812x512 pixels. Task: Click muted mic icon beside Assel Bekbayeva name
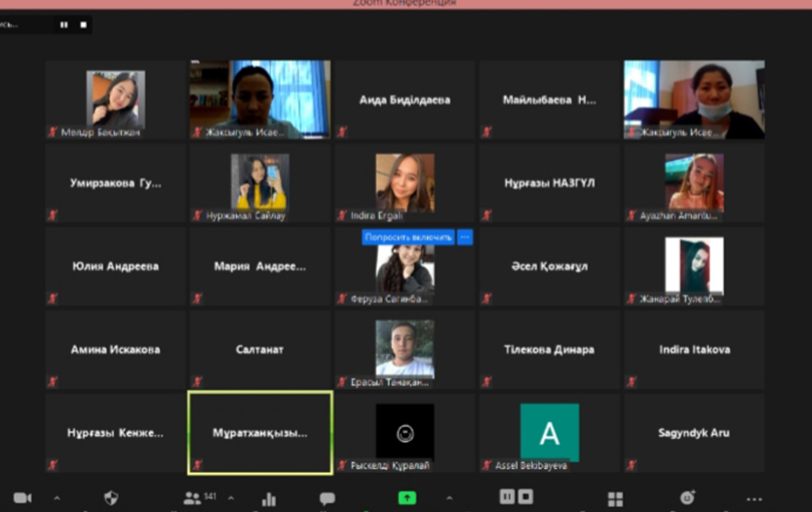tap(486, 465)
